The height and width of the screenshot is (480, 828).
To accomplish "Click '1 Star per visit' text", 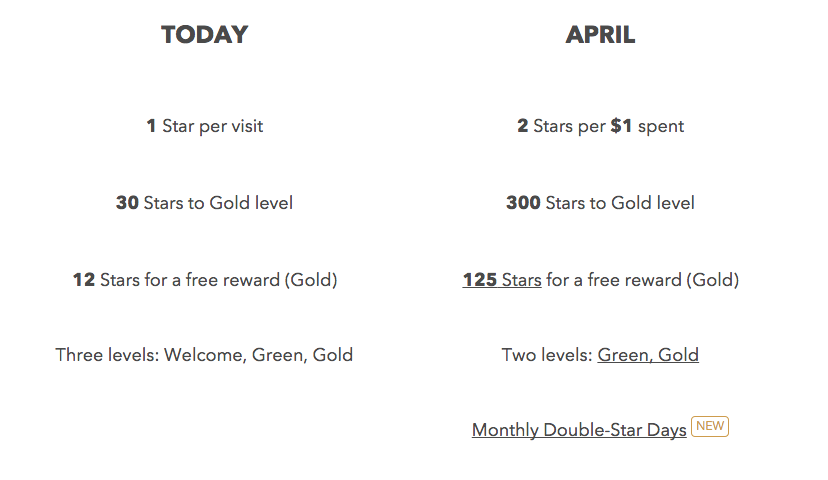I will 204,126.
